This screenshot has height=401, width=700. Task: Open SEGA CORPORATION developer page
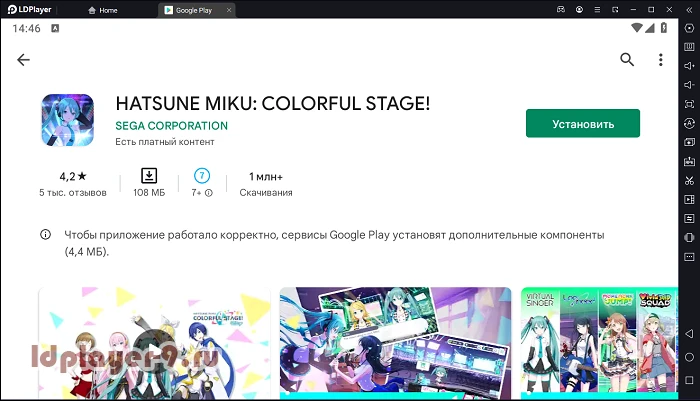click(171, 126)
